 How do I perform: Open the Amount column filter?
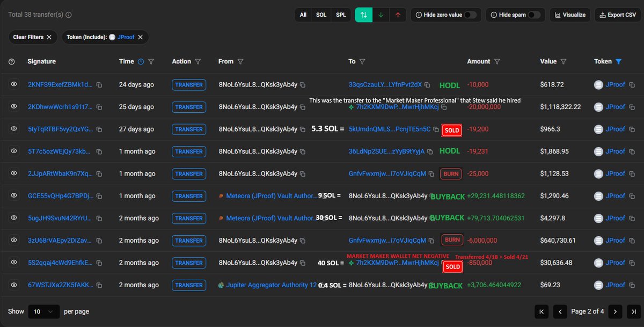point(497,62)
